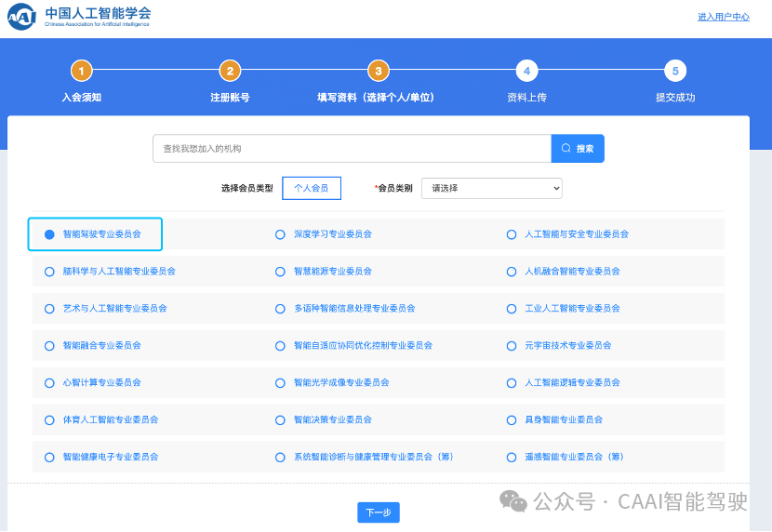Click step 5 circle 提交成功
The image size is (772, 532).
(x=675, y=71)
